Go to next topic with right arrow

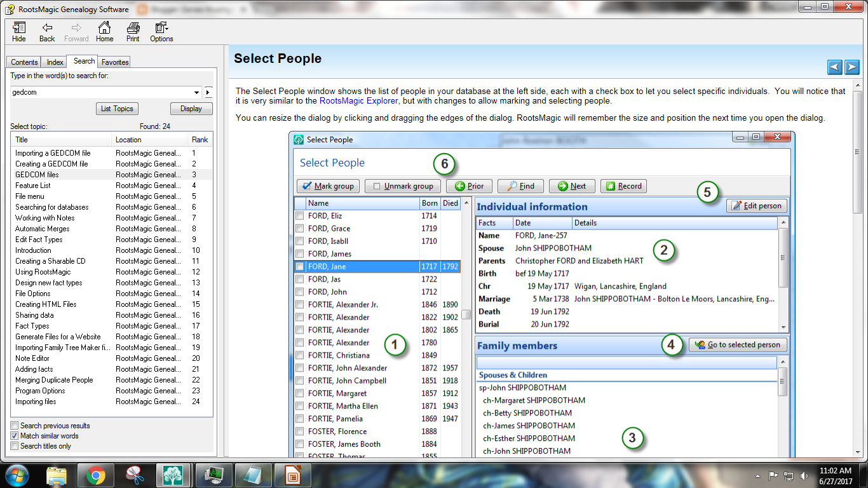tap(852, 67)
